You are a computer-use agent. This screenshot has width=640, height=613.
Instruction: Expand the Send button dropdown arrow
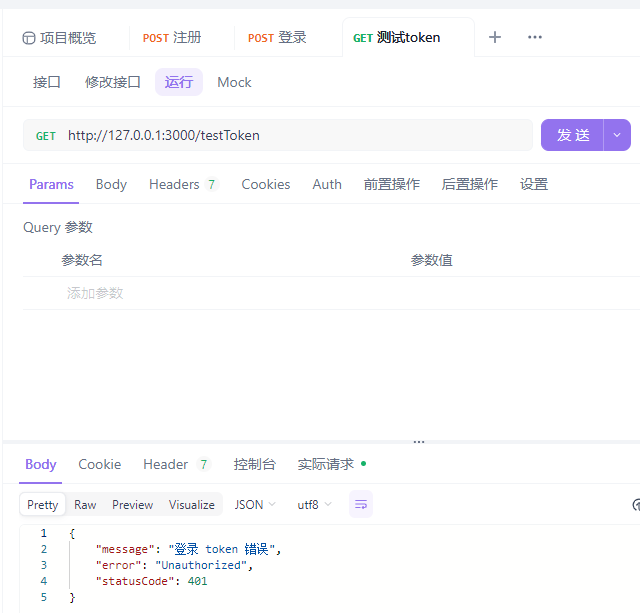click(x=617, y=135)
